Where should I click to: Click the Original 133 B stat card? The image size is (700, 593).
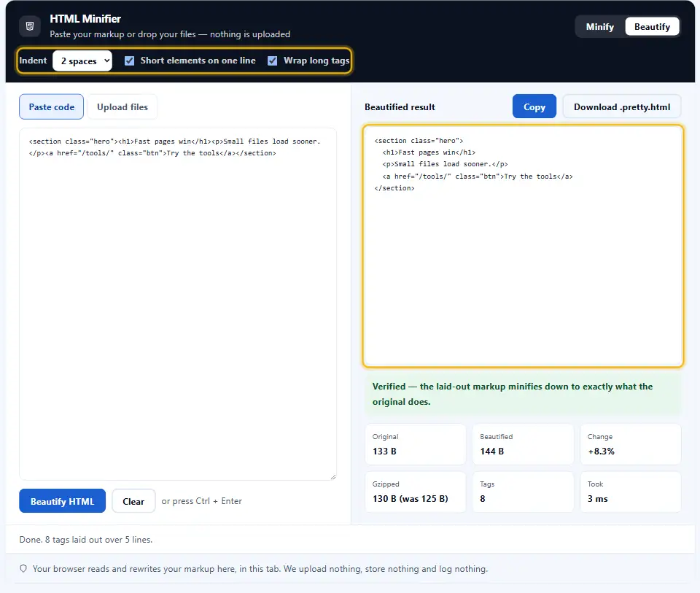click(x=415, y=444)
